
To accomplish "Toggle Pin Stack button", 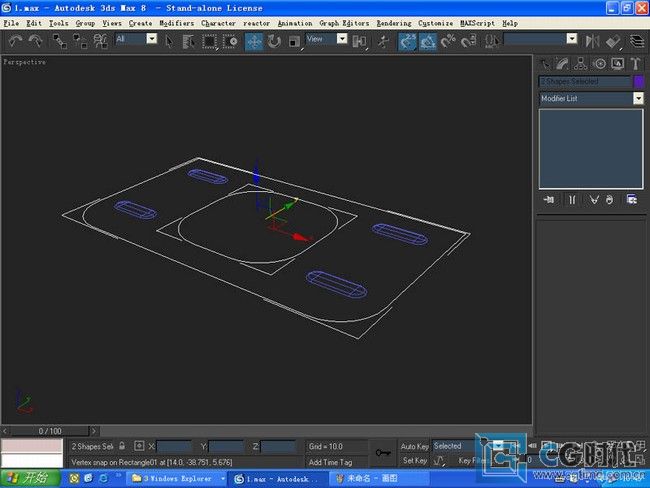I will coord(549,200).
